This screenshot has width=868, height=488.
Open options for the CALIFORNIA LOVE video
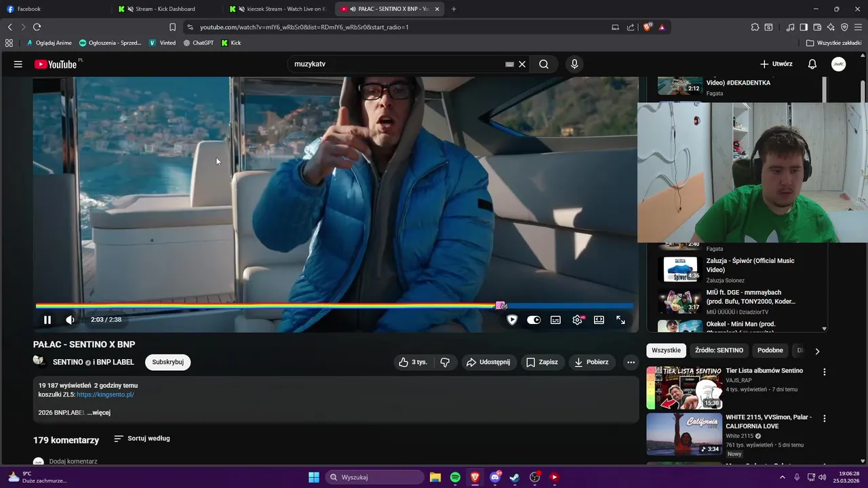(825, 419)
